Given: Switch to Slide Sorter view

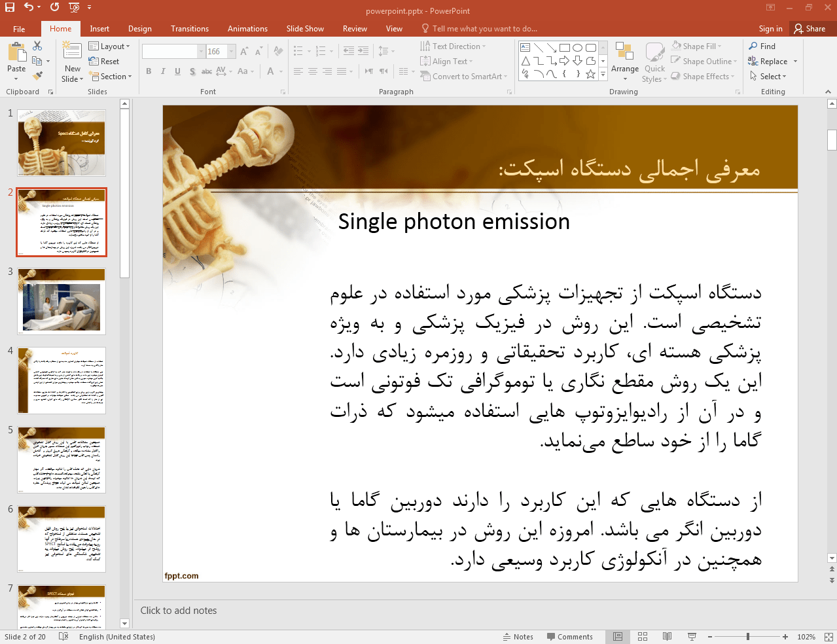Looking at the screenshot, I should (643, 637).
